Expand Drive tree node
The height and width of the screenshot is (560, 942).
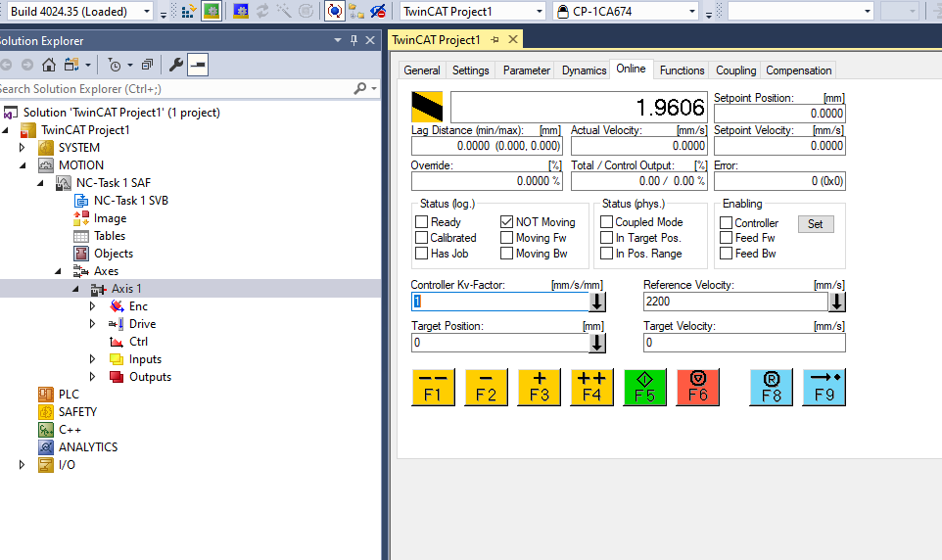coord(92,324)
